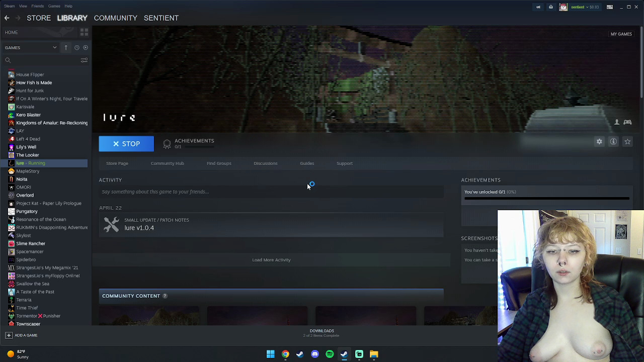Click the back navigation arrow
This screenshot has height=362, width=644.
(x=7, y=18)
